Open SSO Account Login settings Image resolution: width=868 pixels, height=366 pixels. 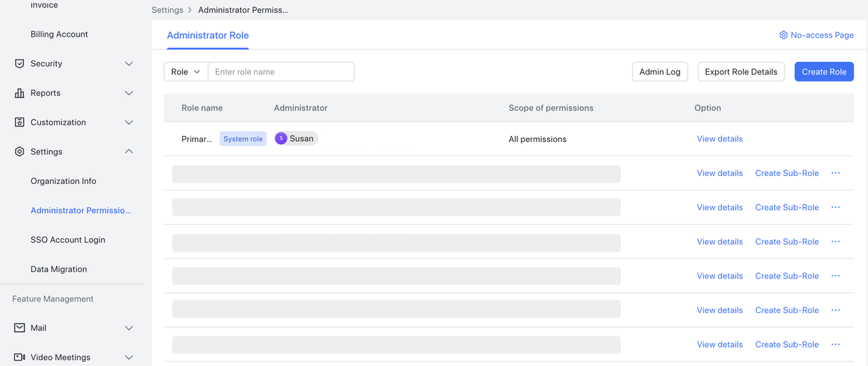(x=68, y=240)
